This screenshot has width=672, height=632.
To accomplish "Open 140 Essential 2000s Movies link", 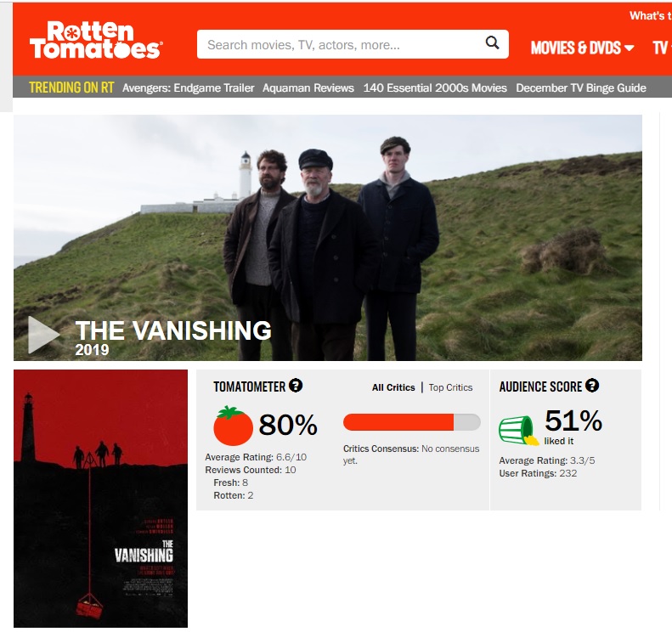I will 435,87.
